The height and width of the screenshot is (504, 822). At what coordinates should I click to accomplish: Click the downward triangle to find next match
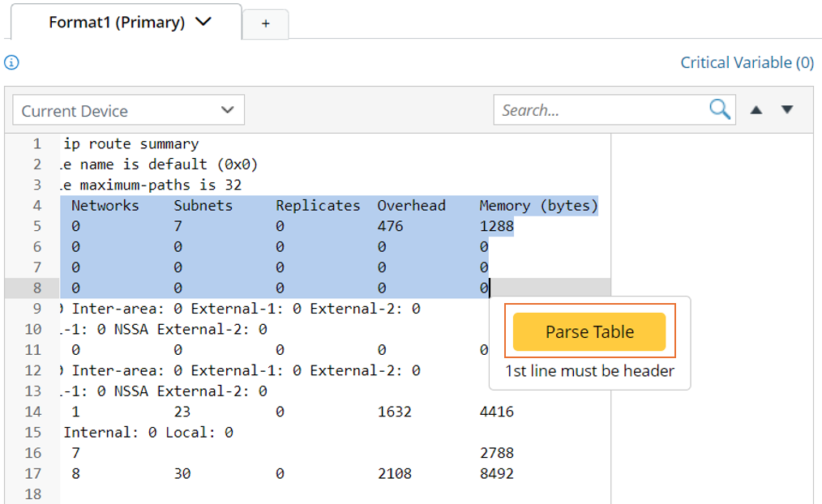(787, 109)
